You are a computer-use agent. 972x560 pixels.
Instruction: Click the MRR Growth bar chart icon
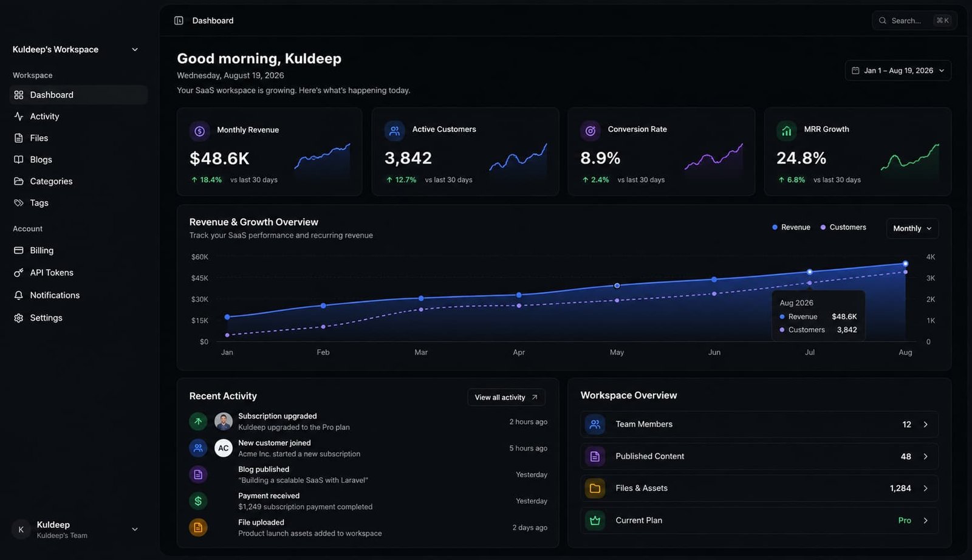786,130
